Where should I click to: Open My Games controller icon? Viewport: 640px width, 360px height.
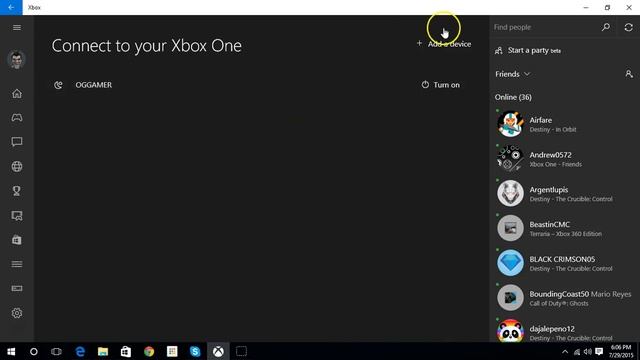[17, 118]
